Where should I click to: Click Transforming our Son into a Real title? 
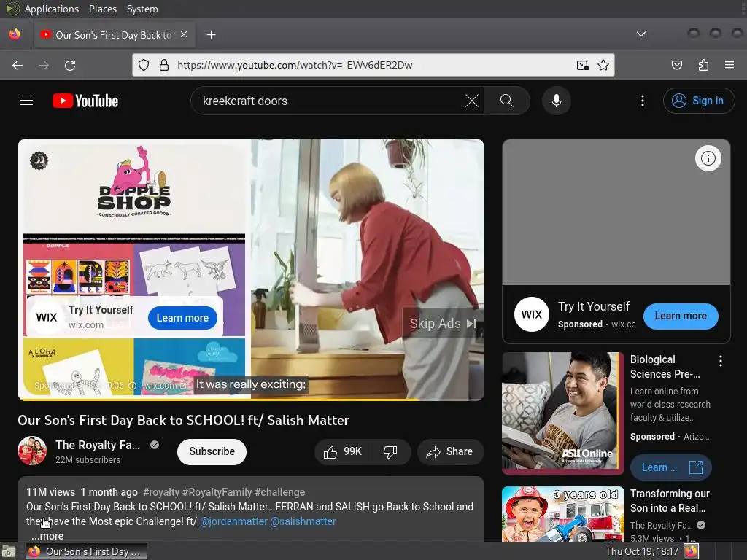pyautogui.click(x=670, y=500)
